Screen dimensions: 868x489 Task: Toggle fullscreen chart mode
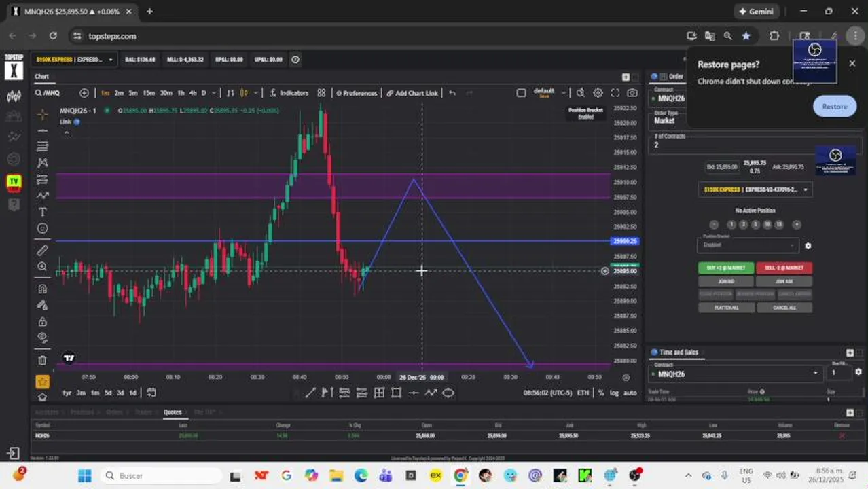point(615,93)
